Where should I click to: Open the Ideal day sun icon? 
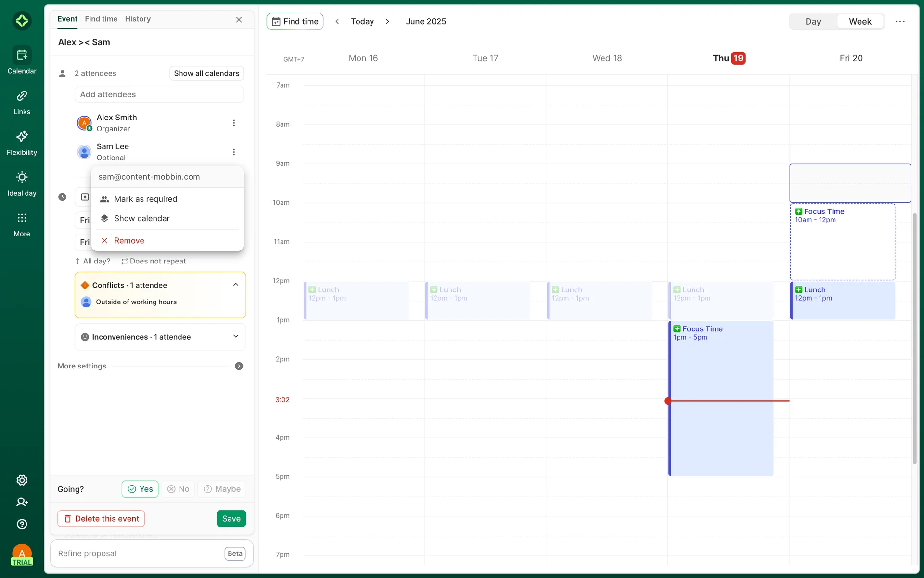[22, 177]
